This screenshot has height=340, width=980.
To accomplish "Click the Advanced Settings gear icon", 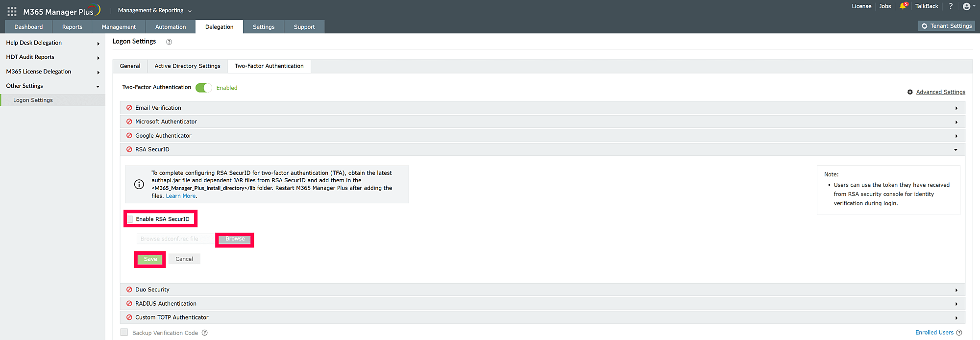I will click(910, 92).
